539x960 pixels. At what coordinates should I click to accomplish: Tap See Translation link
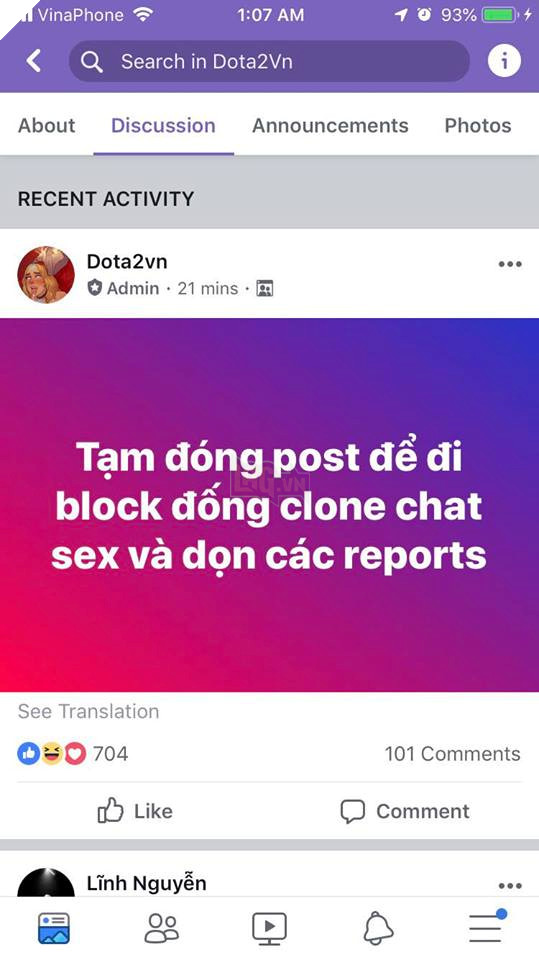point(88,711)
